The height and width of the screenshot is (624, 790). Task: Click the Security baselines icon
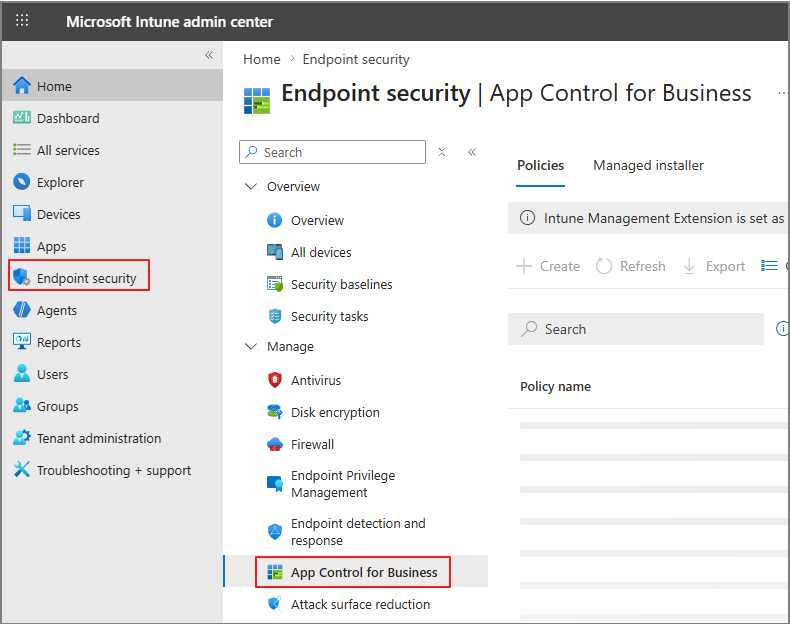tap(275, 284)
